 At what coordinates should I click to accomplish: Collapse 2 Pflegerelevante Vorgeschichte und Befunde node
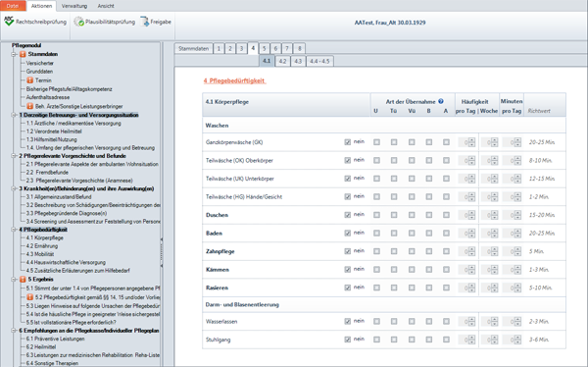[x=15, y=156]
